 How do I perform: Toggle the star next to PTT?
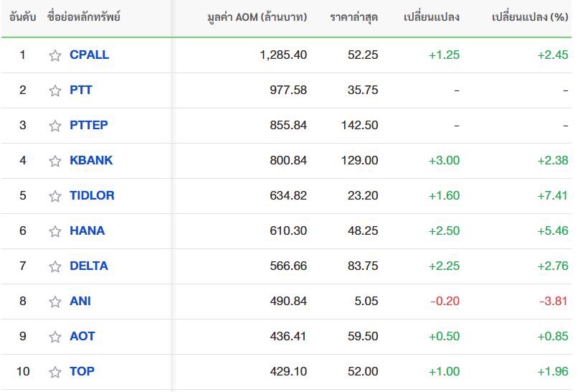pos(55,90)
